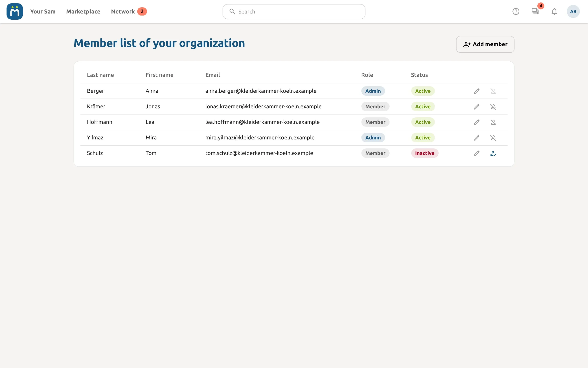588x368 pixels.
Task: Open the notifications bell
Action: pyautogui.click(x=554, y=11)
